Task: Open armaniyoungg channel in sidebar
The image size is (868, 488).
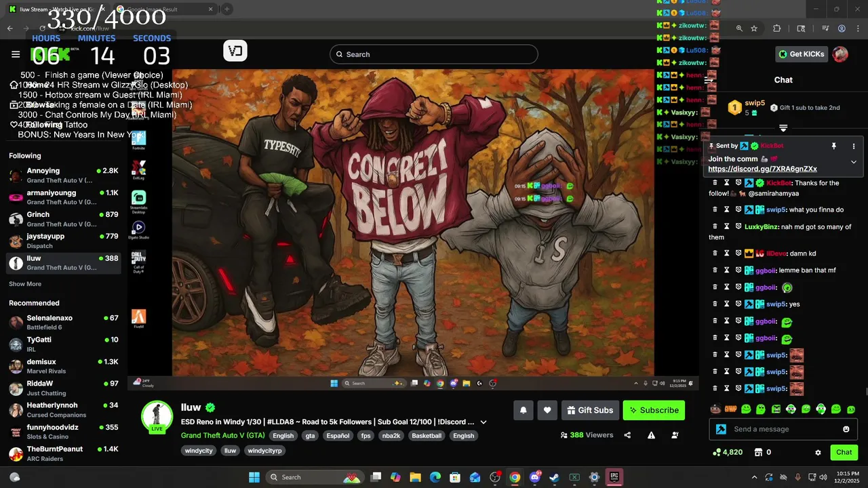Action: [64, 197]
